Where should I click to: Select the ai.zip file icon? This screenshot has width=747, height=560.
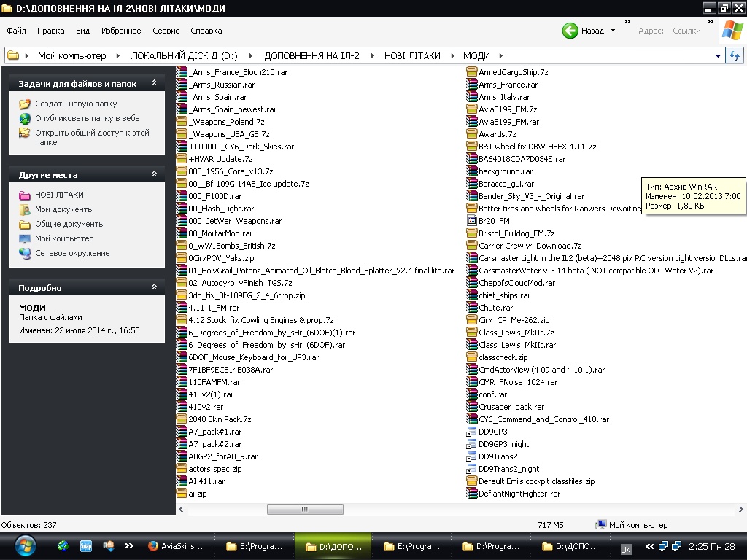click(x=182, y=494)
